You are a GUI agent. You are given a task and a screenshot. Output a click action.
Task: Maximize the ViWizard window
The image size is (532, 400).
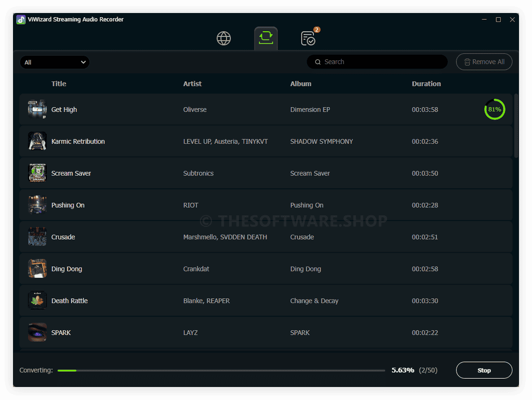pos(498,20)
